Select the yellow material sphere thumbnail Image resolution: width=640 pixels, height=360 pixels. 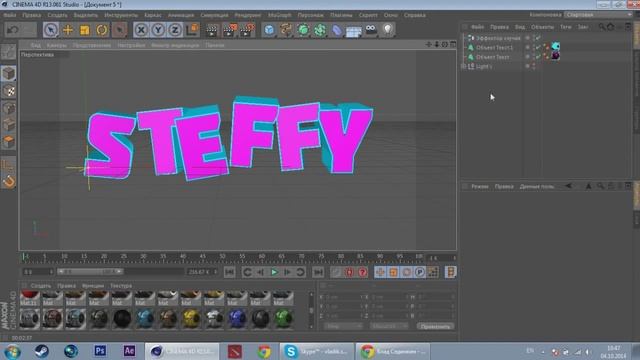tap(191, 319)
